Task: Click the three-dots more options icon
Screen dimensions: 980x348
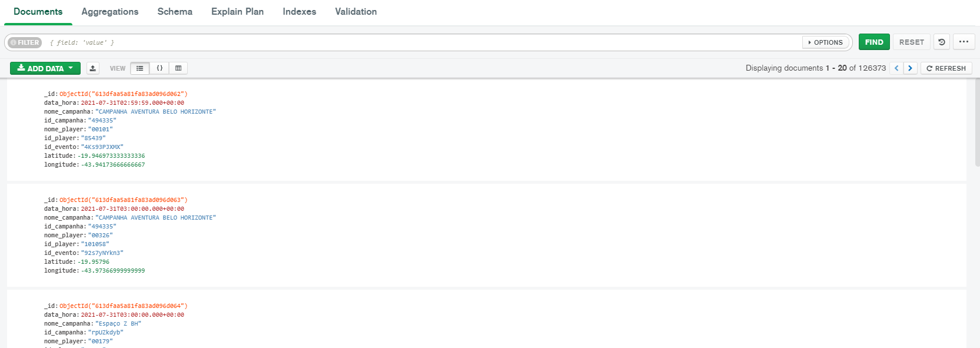Action: pyautogui.click(x=964, y=42)
